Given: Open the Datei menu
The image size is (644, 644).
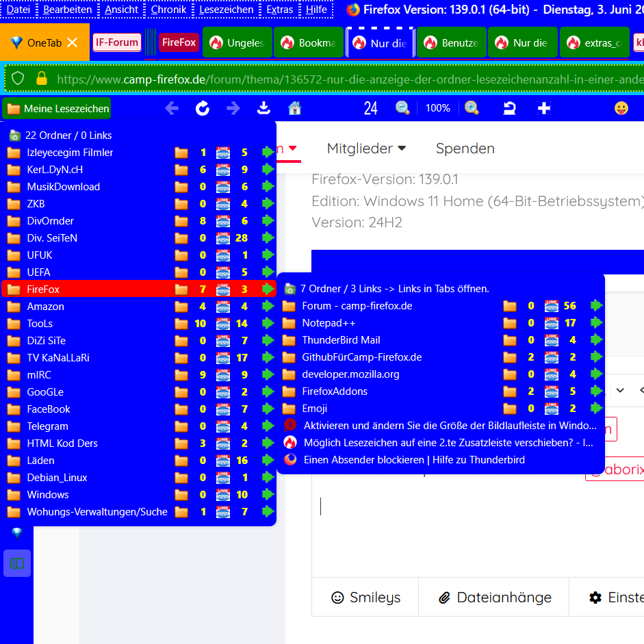Looking at the screenshot, I should [x=18, y=9].
